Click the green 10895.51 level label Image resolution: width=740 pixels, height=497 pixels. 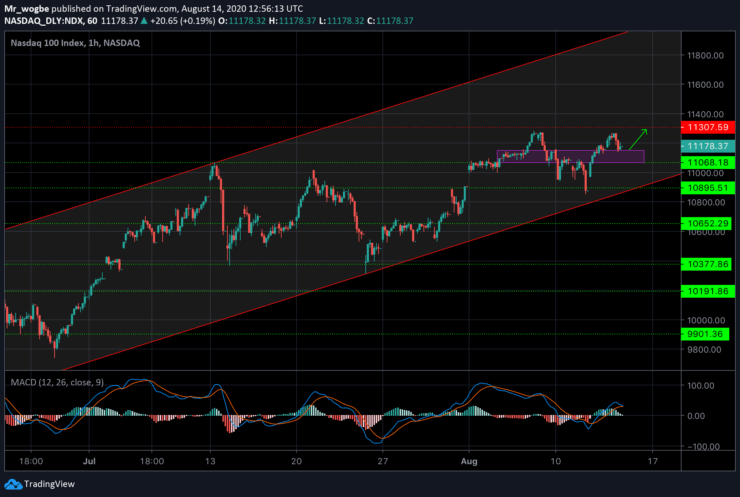(x=708, y=188)
